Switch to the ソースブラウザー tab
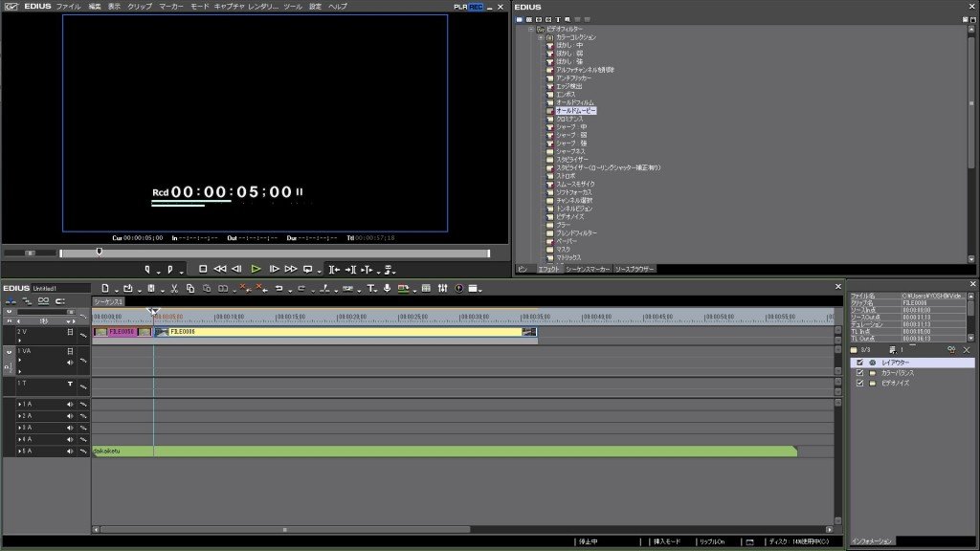Image resolution: width=980 pixels, height=551 pixels. 635,269
